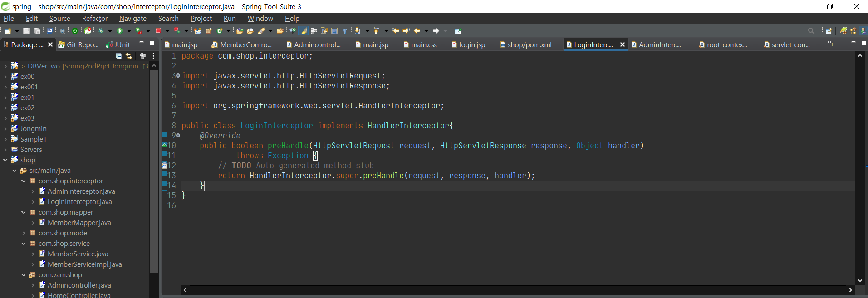Click the Package Explorer scrollbar up arrow
This screenshot has height=298, width=868.
tap(154, 66)
